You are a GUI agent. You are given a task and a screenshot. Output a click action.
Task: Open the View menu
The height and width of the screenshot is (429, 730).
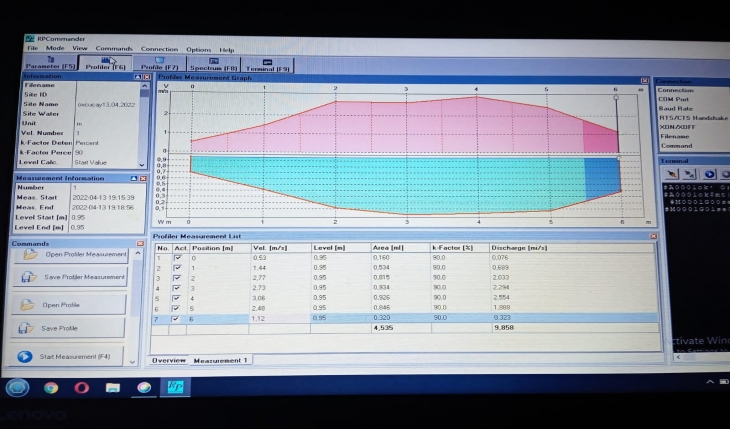point(80,48)
